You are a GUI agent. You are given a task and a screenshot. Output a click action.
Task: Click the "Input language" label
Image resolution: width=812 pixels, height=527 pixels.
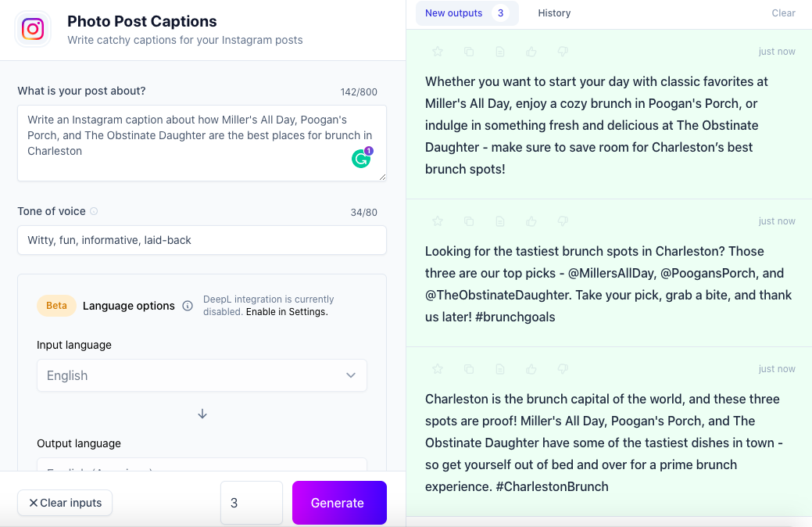point(74,345)
